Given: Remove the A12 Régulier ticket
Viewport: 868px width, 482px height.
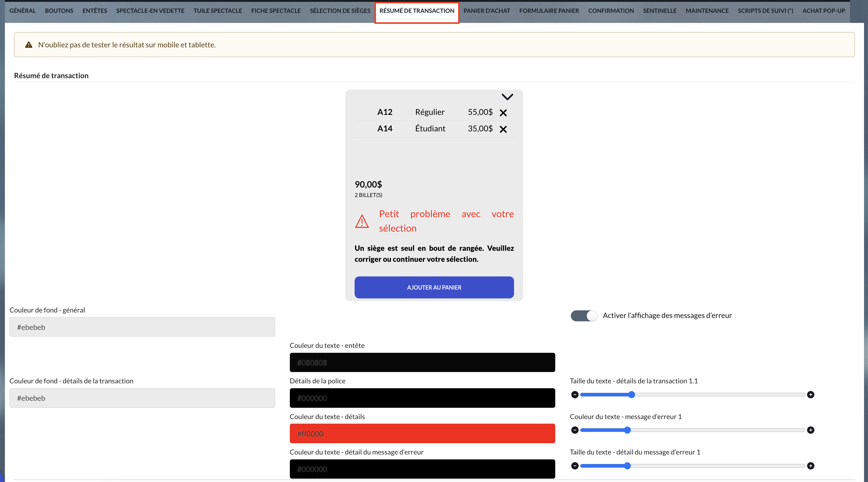Looking at the screenshot, I should 503,113.
